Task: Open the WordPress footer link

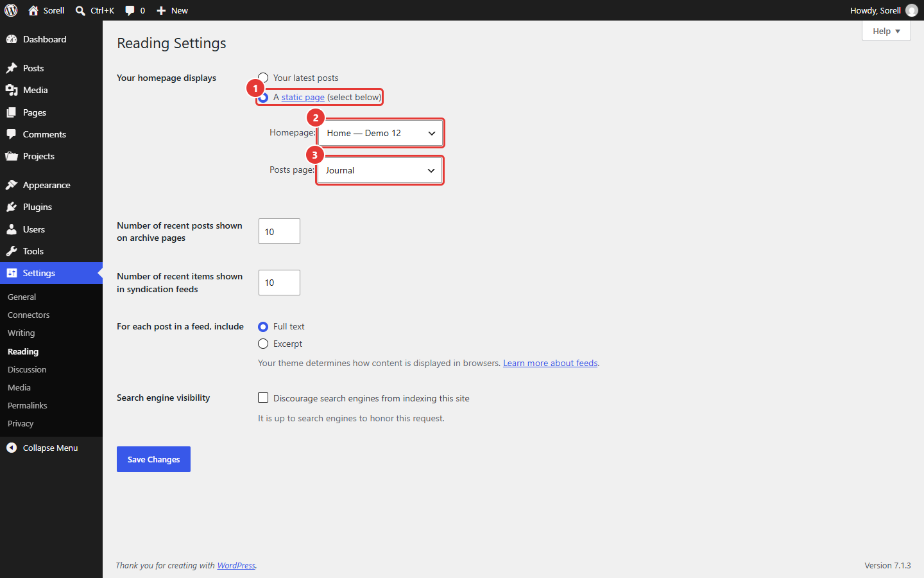Action: point(236,565)
